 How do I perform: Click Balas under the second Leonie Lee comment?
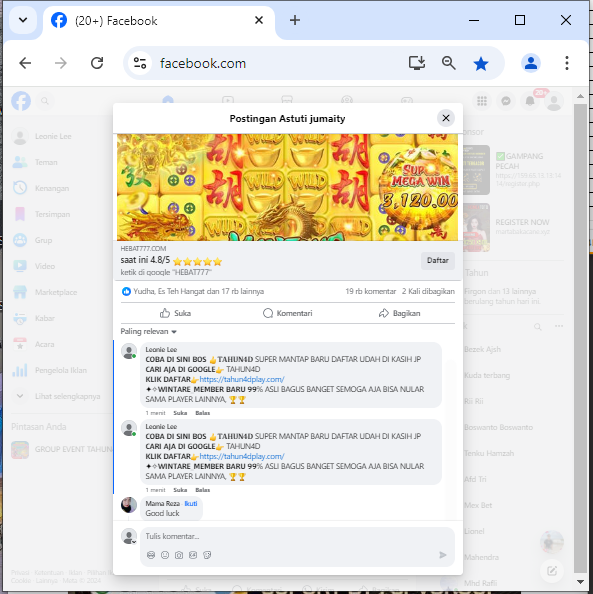(202, 490)
